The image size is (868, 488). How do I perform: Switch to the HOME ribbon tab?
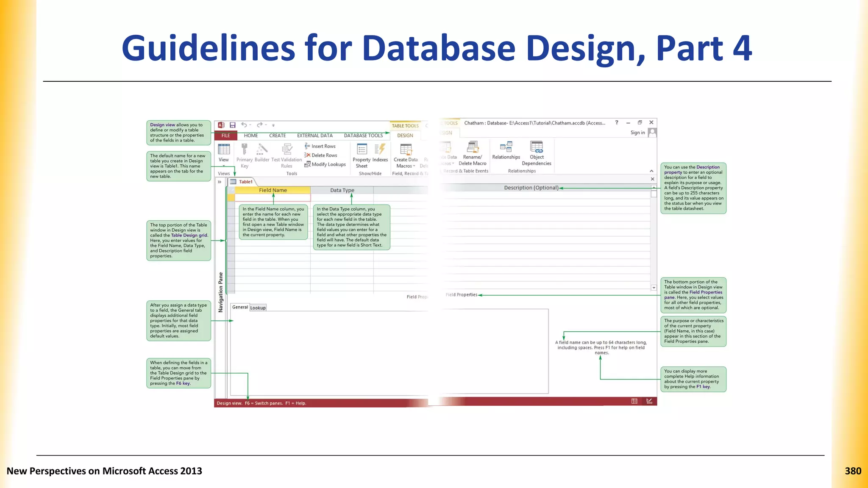251,136
